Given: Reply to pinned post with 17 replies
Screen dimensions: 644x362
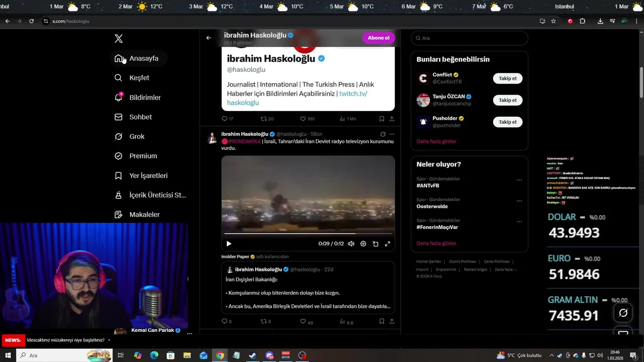Looking at the screenshot, I should (224, 119).
